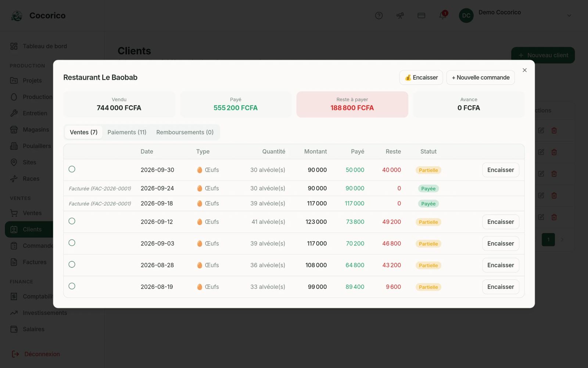Image resolution: width=588 pixels, height=368 pixels.
Task: Click the Cocorico rooster logo
Action: tap(17, 16)
